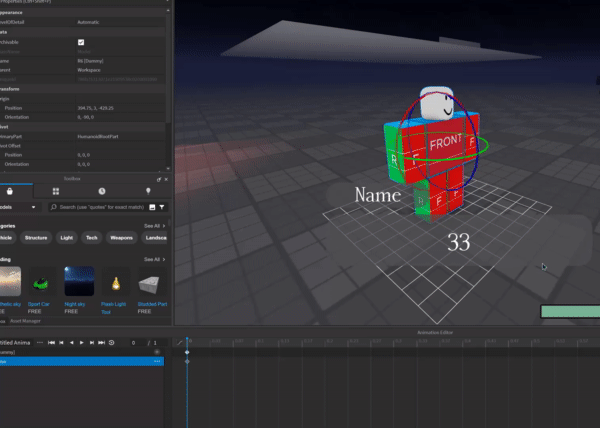Select the Landscape category chip
The width and height of the screenshot is (600, 428).
coord(155,238)
